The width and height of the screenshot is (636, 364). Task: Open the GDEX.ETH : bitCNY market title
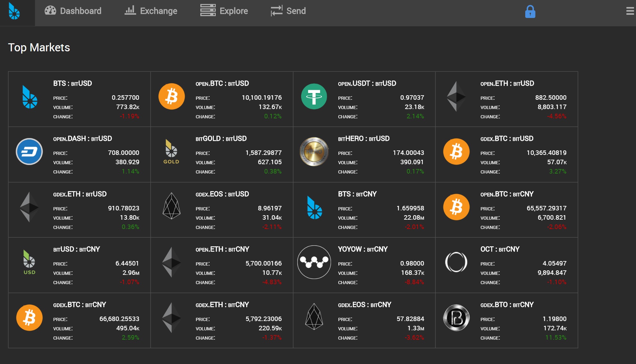[222, 305]
